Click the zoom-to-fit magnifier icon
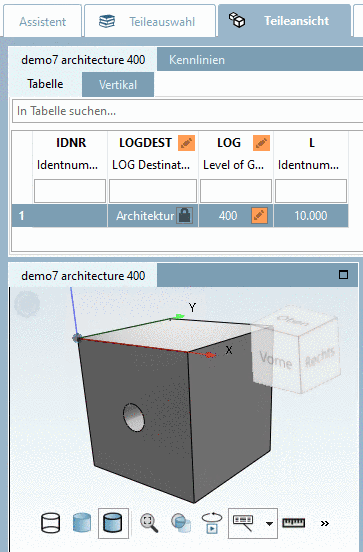 coord(149,523)
